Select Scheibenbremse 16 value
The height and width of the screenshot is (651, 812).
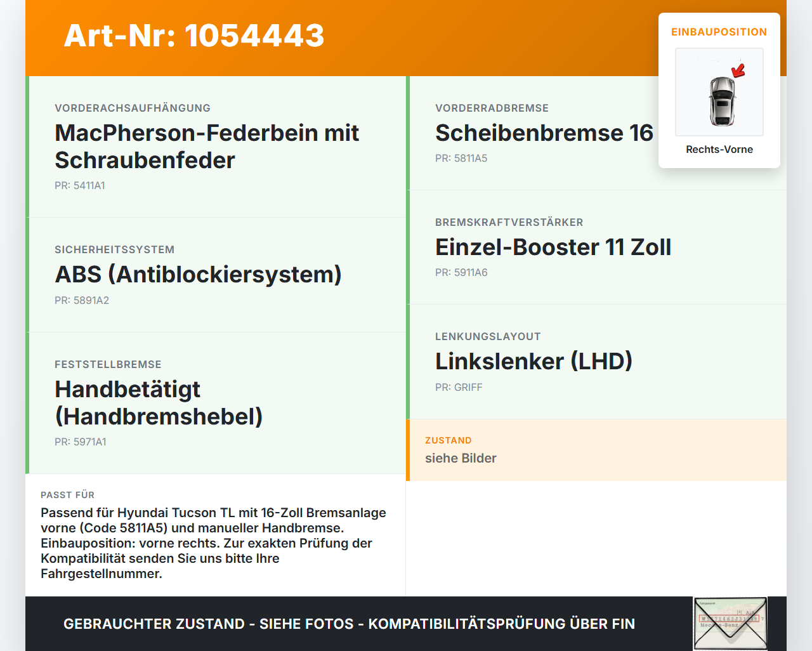pos(544,133)
